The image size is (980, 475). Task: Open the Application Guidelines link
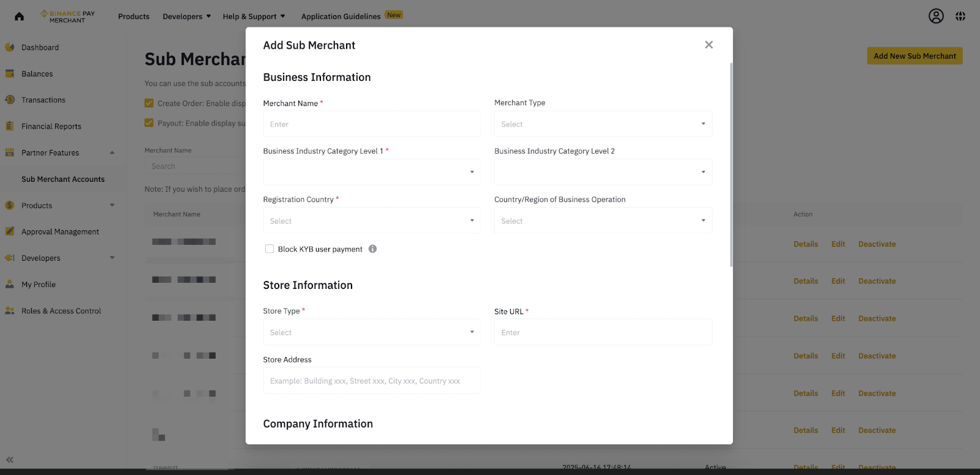pyautogui.click(x=341, y=17)
